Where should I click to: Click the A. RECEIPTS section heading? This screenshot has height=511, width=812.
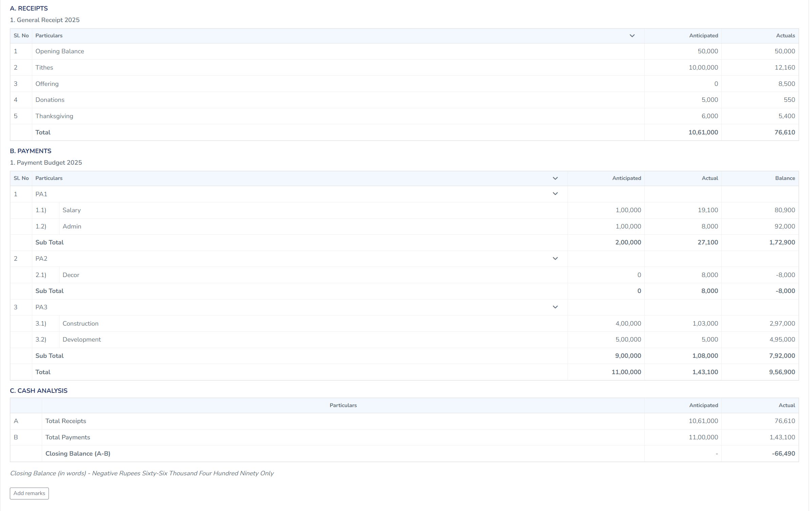29,8
